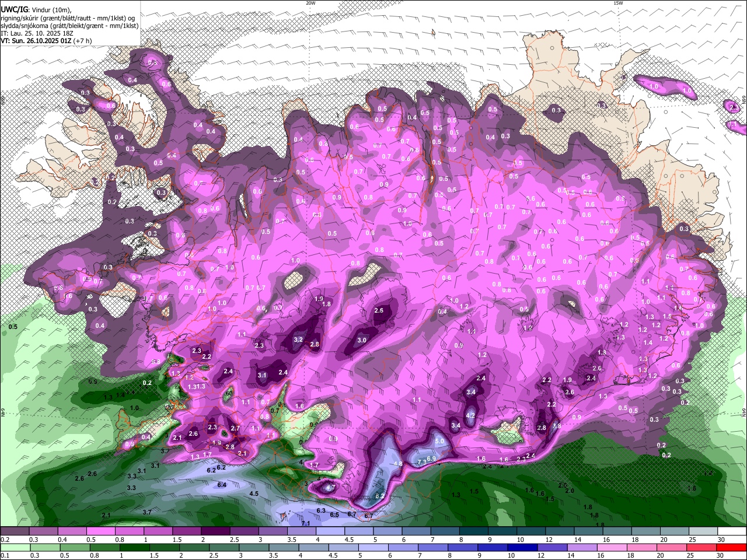Pick the 0.2–0.3 dark mauve snow swatch
The image size is (747, 560).
click(x=15, y=531)
